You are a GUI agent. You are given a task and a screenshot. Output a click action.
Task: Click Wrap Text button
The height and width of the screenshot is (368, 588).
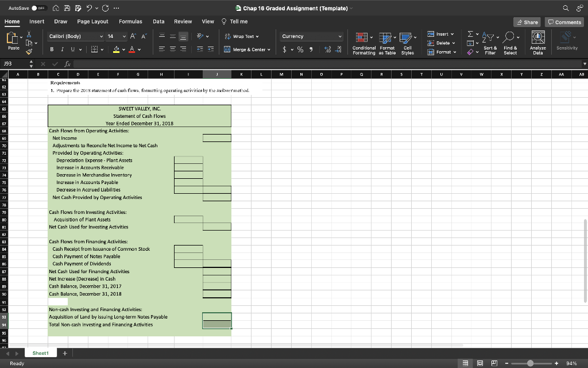pos(242,36)
